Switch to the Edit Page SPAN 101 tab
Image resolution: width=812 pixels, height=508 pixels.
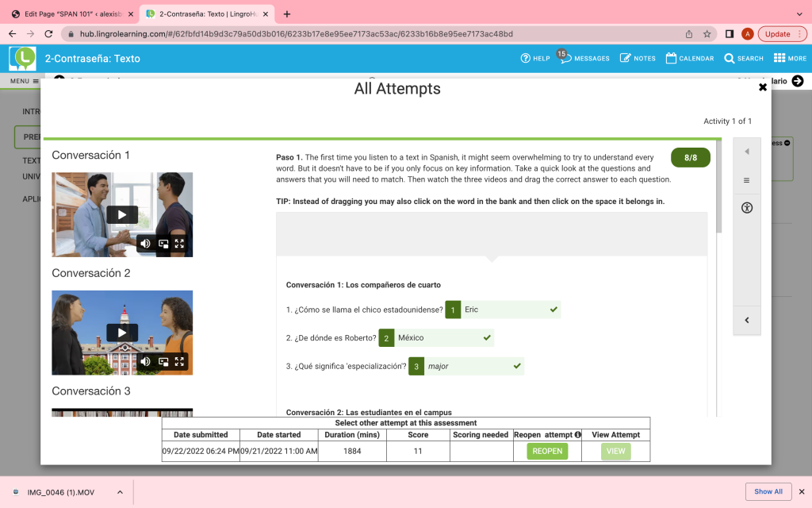tap(71, 13)
